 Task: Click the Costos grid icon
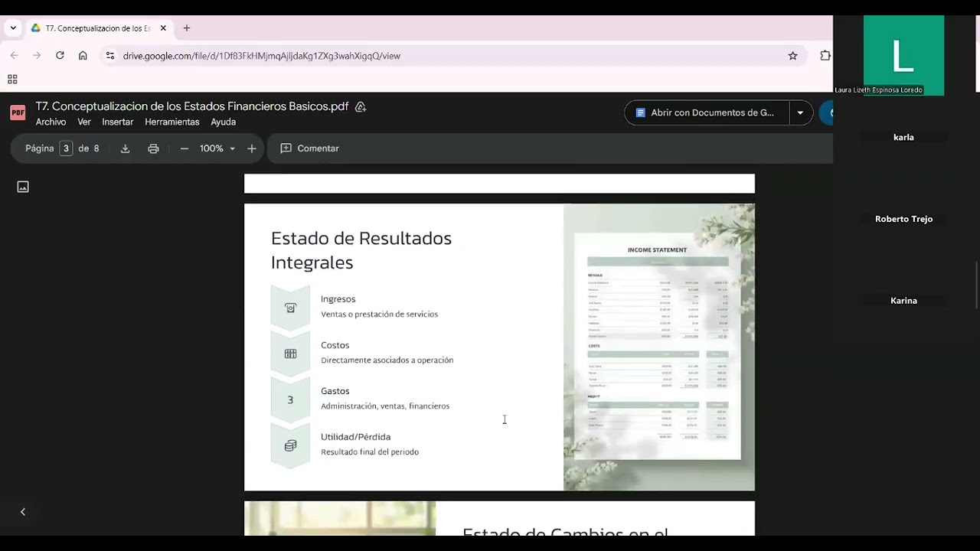290,354
